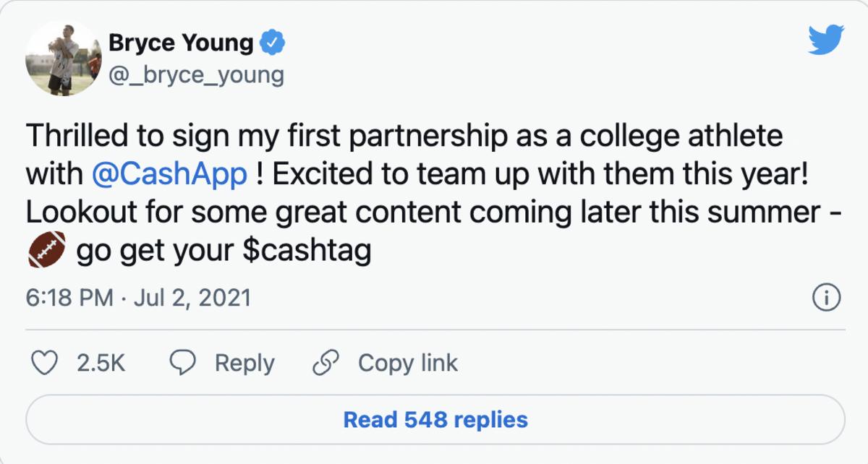Open Read 548 replies button
This screenshot has width=868, height=464.
pos(435,419)
